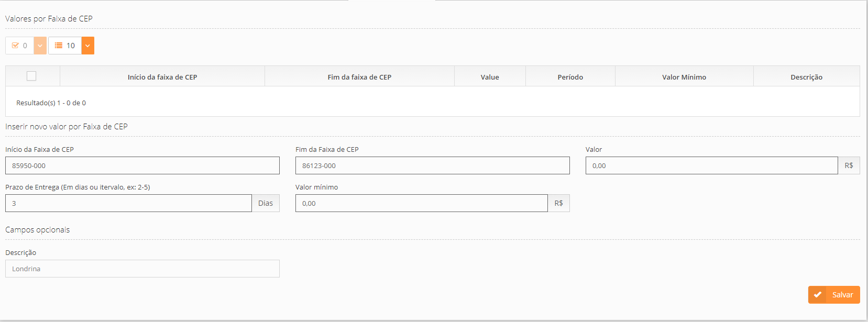Click the Value column header
The image size is (868, 322).
click(490, 77)
